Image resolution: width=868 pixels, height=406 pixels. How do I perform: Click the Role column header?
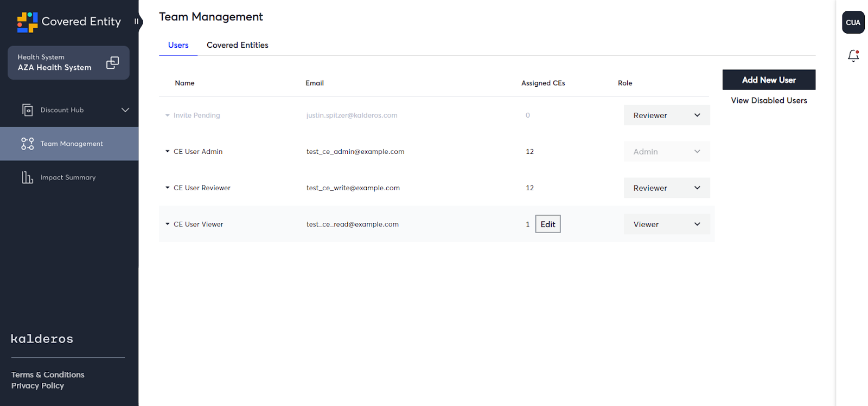[x=625, y=83]
